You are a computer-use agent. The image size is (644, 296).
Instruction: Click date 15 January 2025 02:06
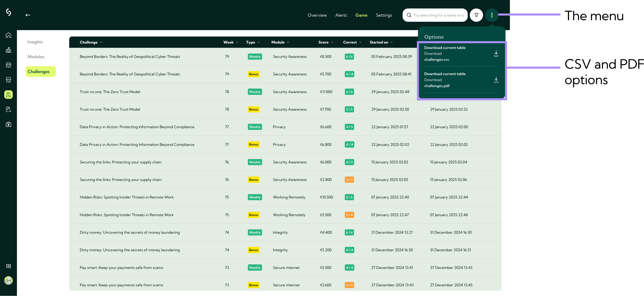click(x=448, y=180)
